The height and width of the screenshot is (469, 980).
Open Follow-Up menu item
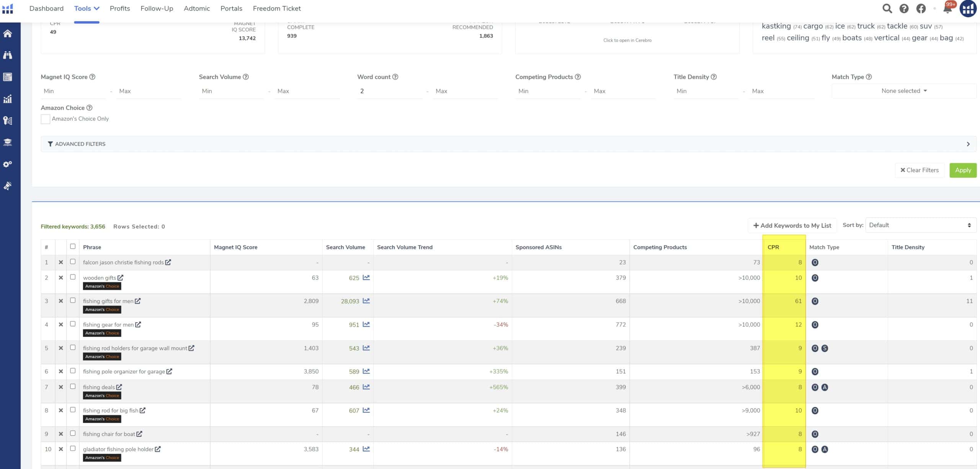tap(157, 8)
